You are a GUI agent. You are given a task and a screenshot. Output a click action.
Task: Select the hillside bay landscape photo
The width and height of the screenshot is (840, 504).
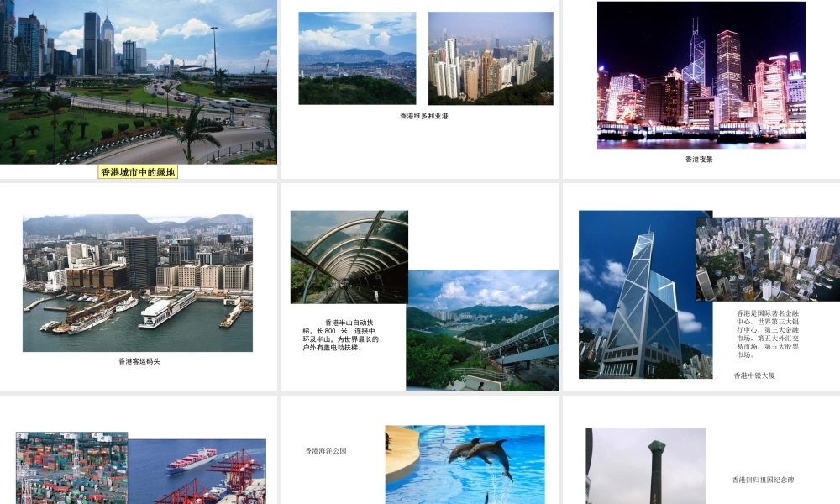point(482,330)
